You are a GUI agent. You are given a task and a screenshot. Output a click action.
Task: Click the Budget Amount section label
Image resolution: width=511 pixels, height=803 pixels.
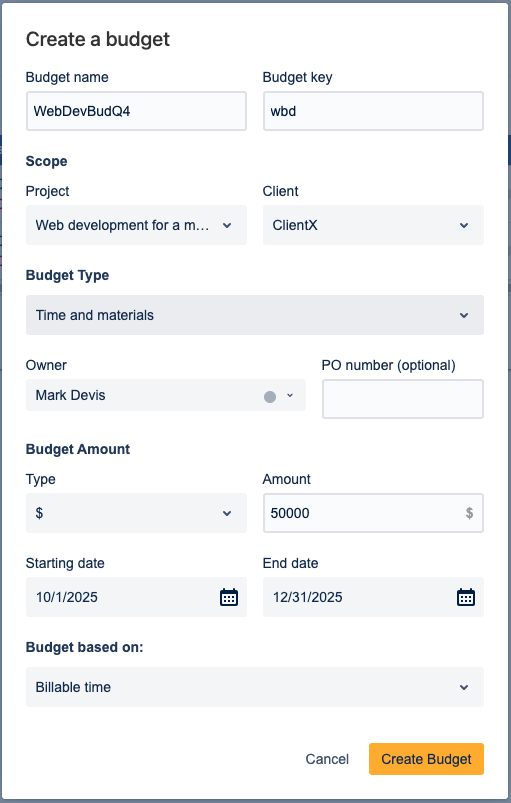pos(78,449)
